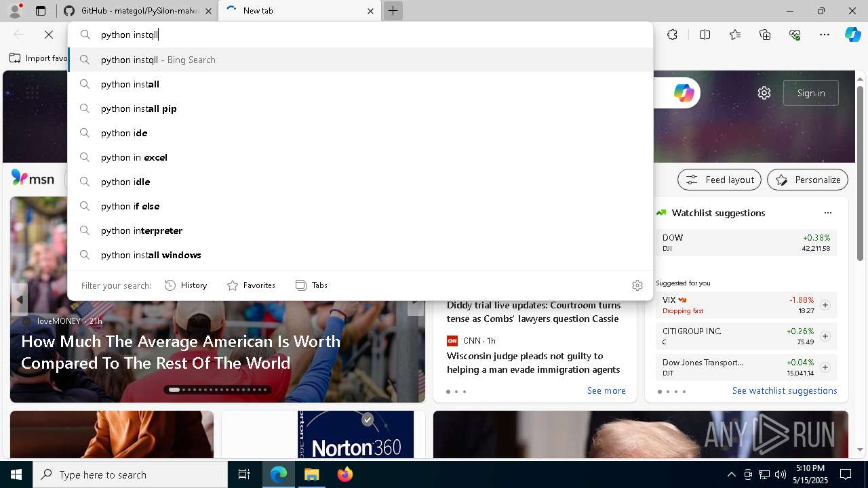This screenshot has height=488, width=868.
Task: Open the taskbar clock and date
Action: tap(810, 474)
